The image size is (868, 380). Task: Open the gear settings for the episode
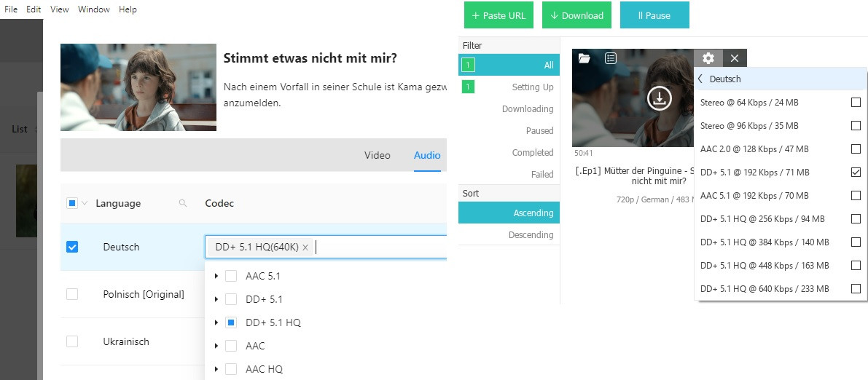click(x=708, y=58)
